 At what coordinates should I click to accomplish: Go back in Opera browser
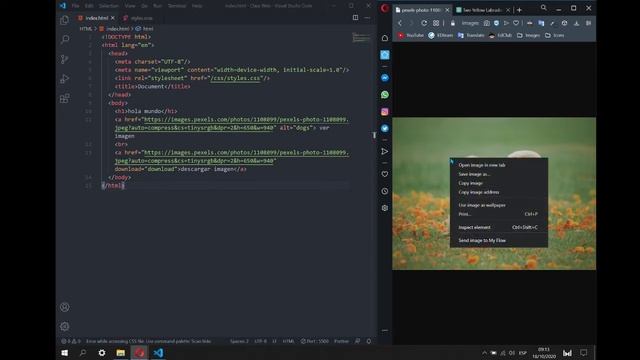(x=400, y=23)
